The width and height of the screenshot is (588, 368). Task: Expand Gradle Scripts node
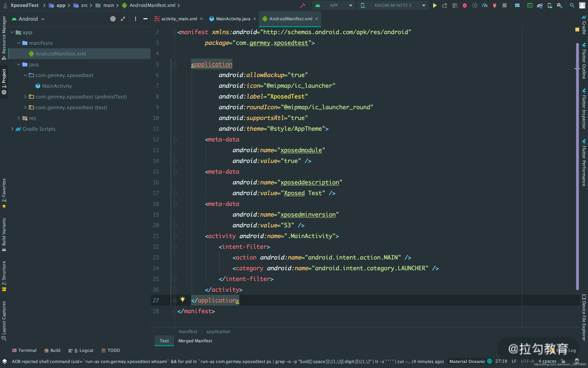[x=12, y=129]
